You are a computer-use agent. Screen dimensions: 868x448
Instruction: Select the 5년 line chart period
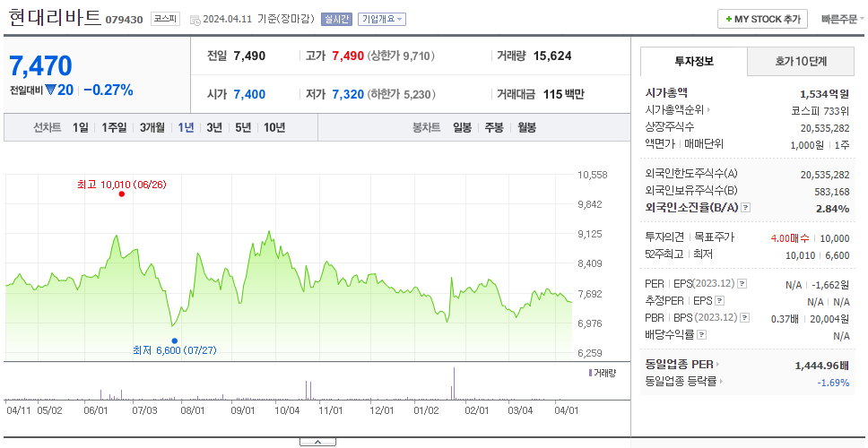coord(243,128)
